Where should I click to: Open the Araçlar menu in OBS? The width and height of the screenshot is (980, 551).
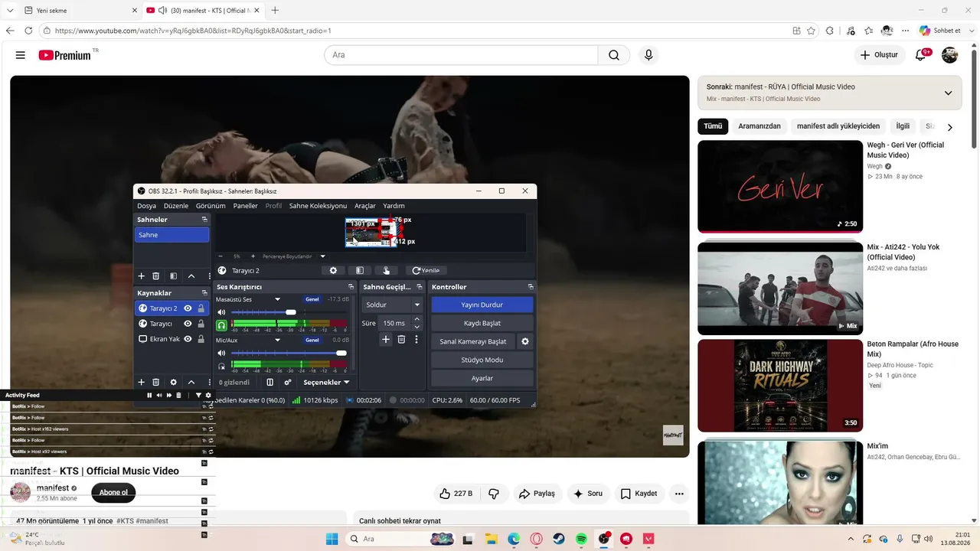(365, 206)
